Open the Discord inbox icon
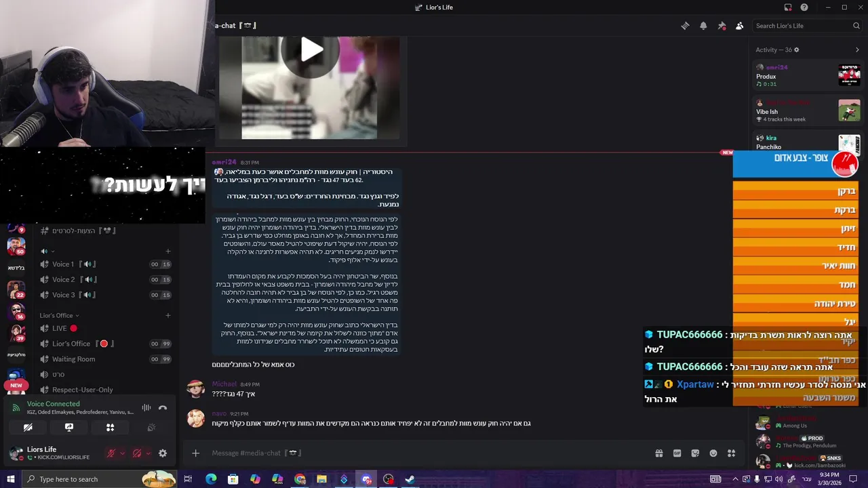 (x=788, y=7)
